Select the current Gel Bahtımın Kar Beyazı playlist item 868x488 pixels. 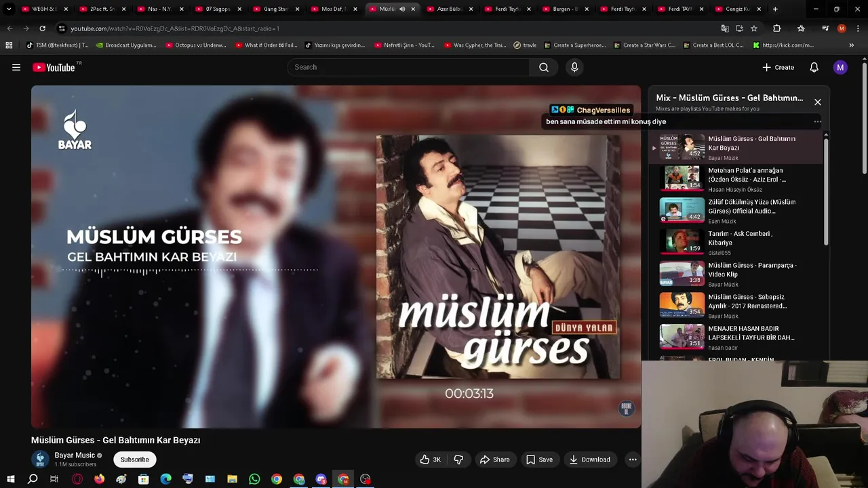tap(736, 148)
